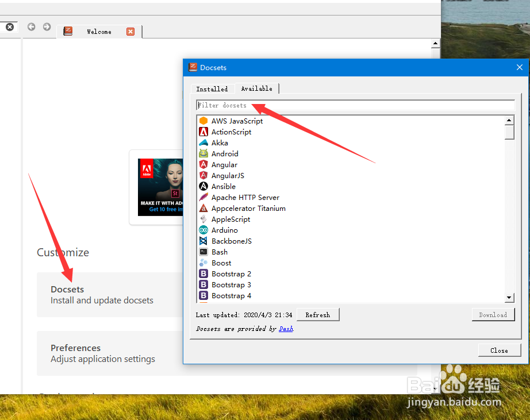This screenshot has width=530, height=420.
Task: Click the Bootstrap 3 icon
Action: 203,284
